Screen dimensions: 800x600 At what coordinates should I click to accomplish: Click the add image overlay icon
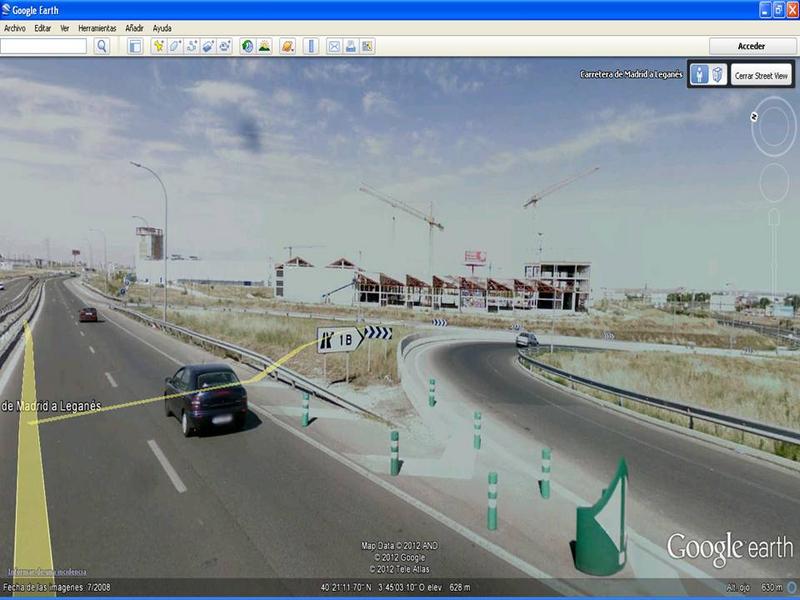[208, 46]
